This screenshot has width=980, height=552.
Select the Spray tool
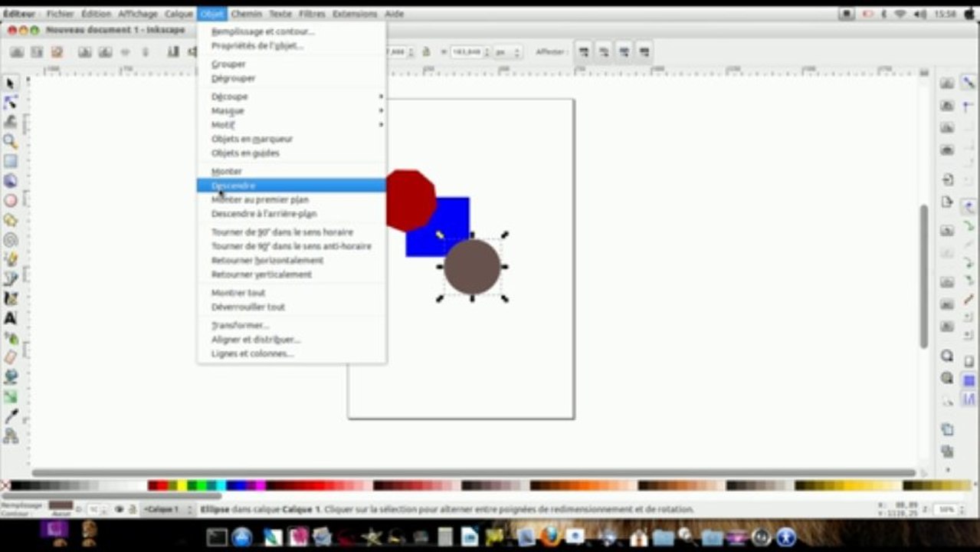coord(11,337)
